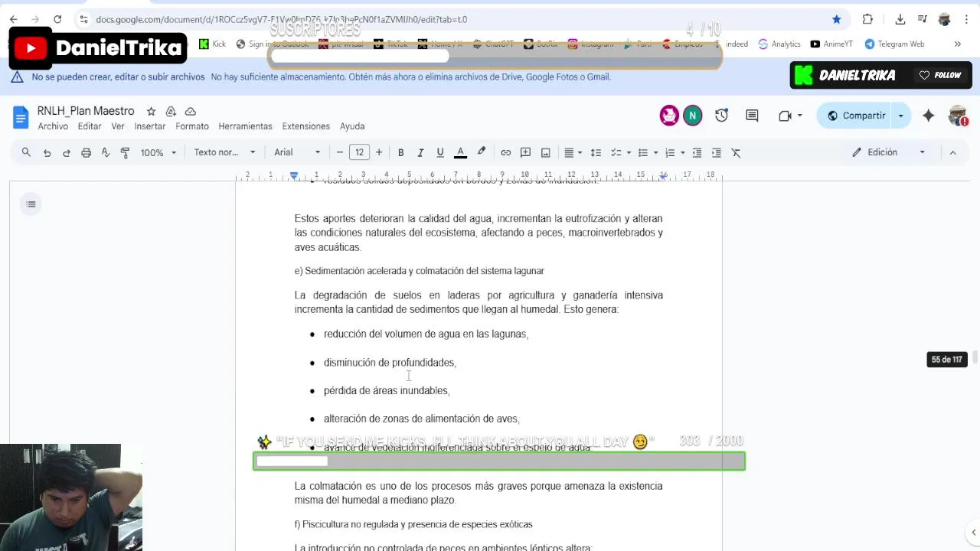Decrease font size with minus button
This screenshot has height=551, width=980.
[340, 152]
